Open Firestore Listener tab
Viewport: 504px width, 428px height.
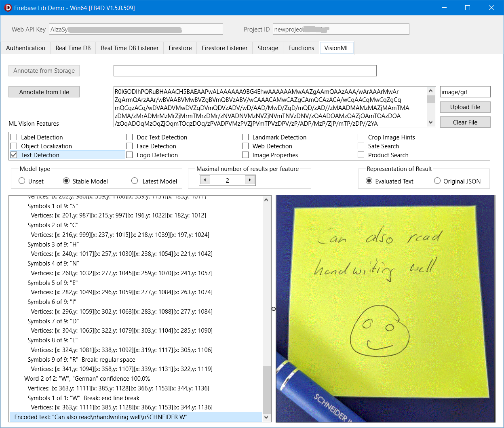[225, 48]
